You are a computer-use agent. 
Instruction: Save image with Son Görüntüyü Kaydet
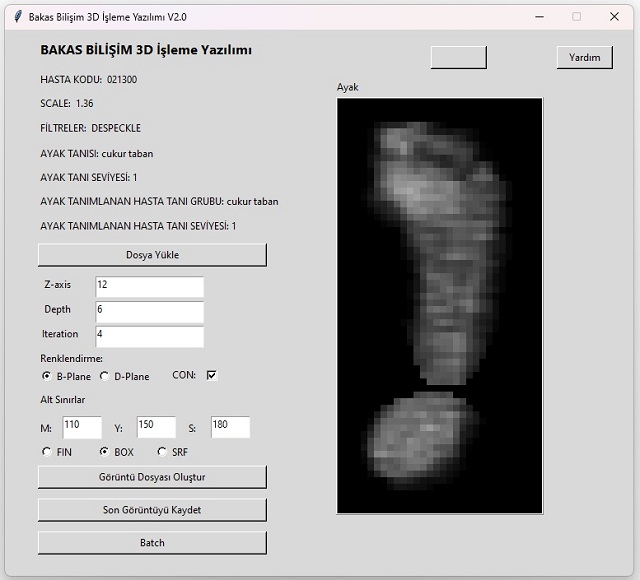152,510
